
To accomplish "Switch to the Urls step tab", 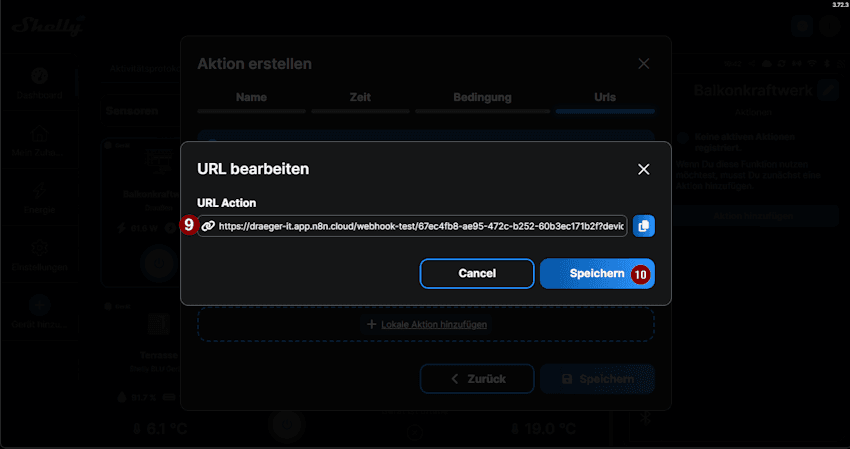I will 605,98.
